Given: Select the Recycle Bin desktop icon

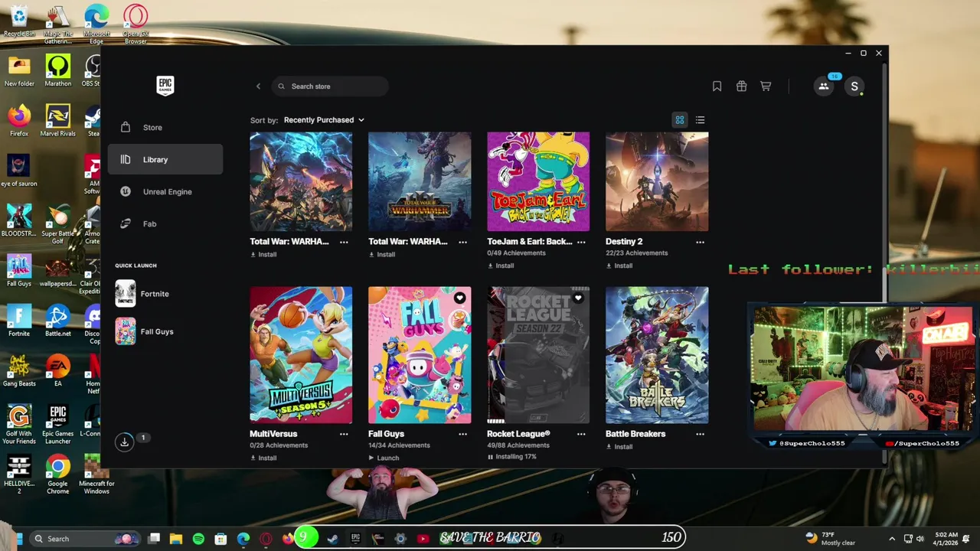Looking at the screenshot, I should (19, 21).
